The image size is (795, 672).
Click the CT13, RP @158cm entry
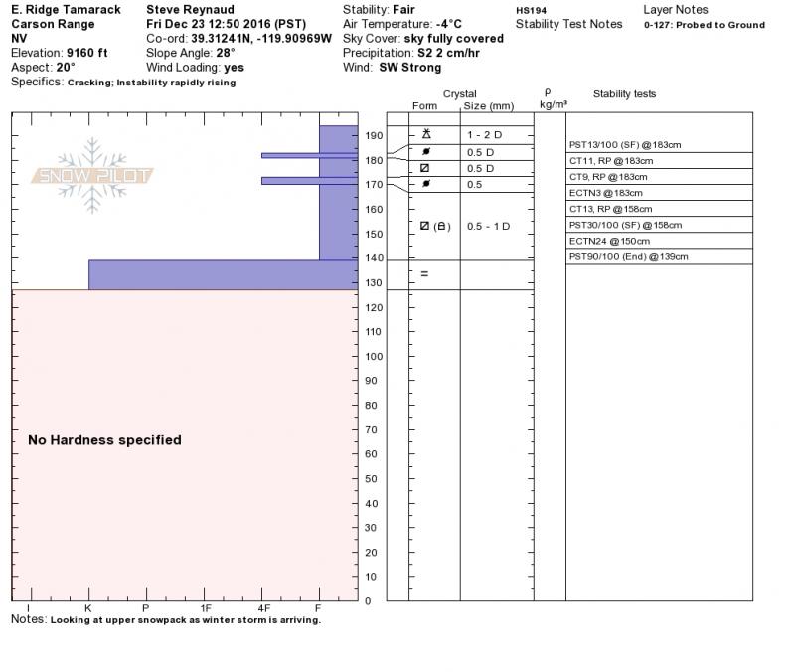(610, 209)
